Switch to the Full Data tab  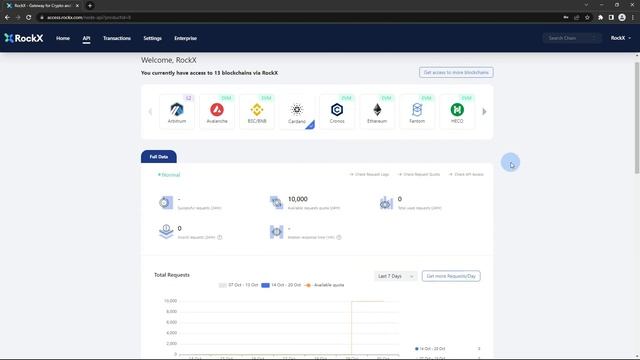[159, 157]
